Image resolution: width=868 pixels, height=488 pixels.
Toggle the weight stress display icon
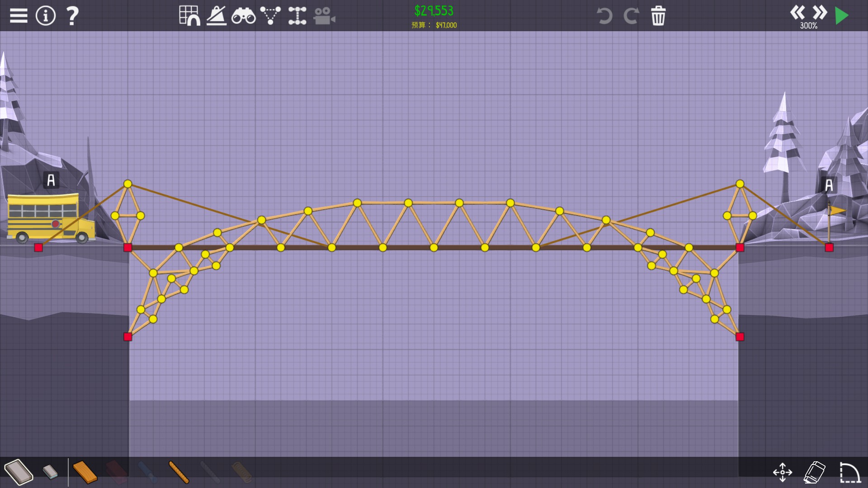pos(217,16)
